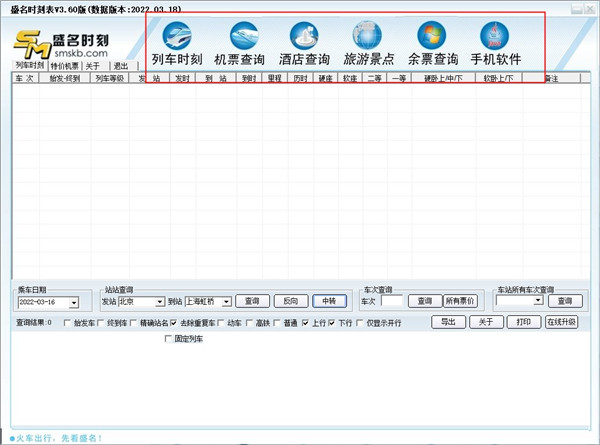Image resolution: width=600 pixels, height=445 pixels.
Task: Open the 酒店查询 hotel search icon
Action: coord(304,44)
